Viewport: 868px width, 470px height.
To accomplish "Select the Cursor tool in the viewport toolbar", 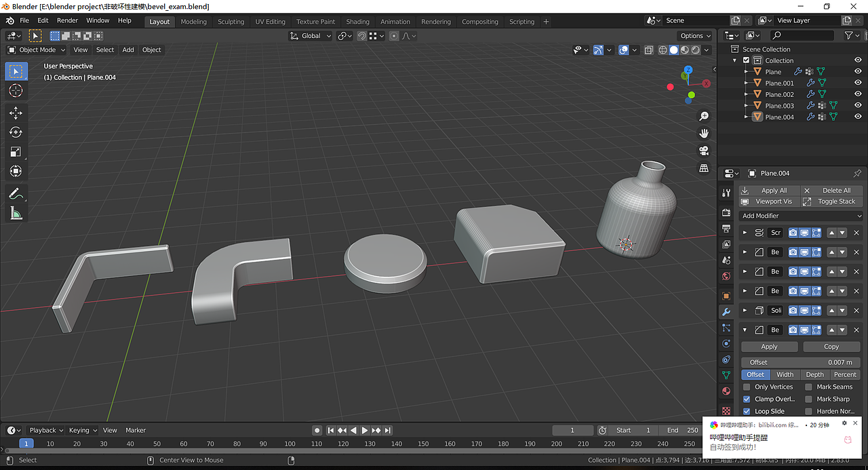I will [x=16, y=91].
